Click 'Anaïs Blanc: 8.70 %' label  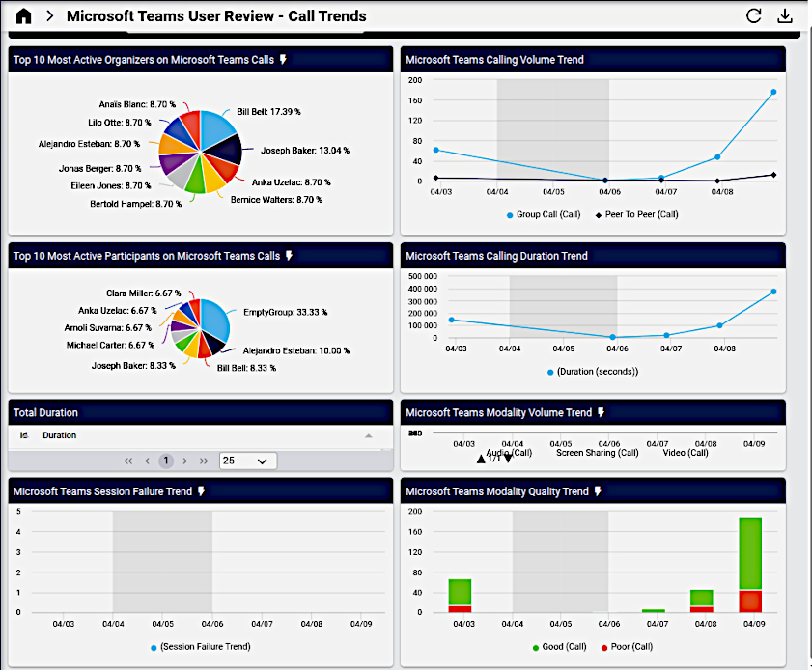click(x=137, y=104)
